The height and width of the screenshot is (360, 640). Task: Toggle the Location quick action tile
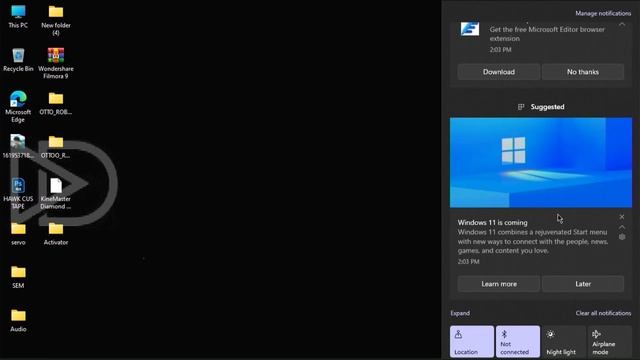[x=472, y=342]
